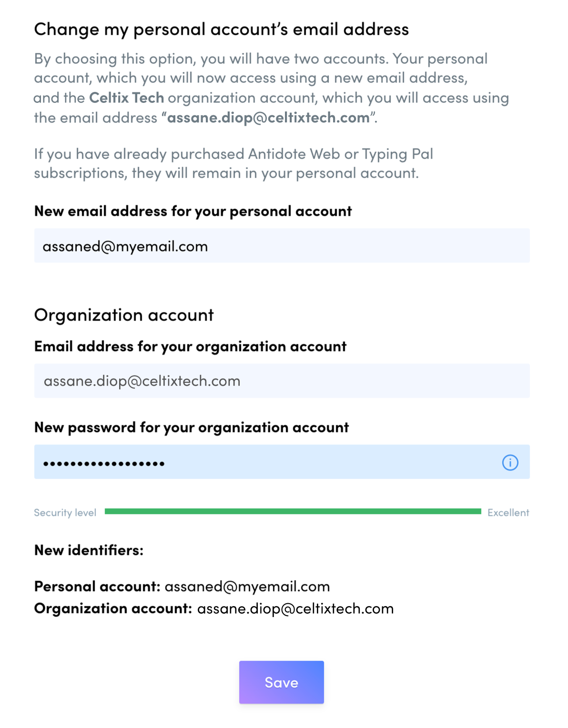568x728 pixels.
Task: Focus the personal account new email field
Action: pyautogui.click(x=281, y=246)
